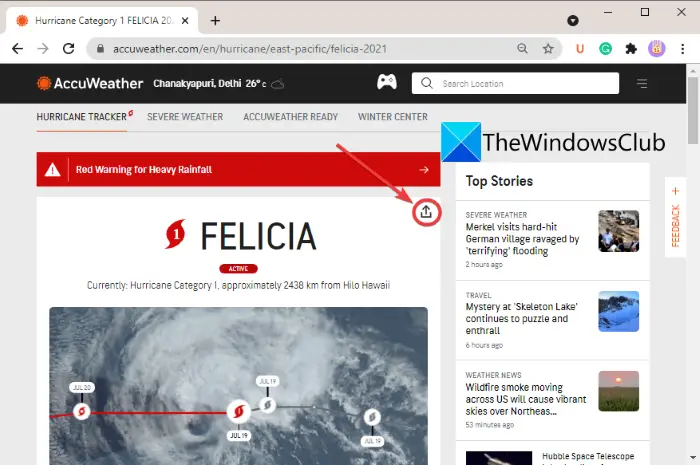Click Chanakyapuri, Delhi 26° current weather
This screenshot has height=465, width=700.
pos(218,84)
